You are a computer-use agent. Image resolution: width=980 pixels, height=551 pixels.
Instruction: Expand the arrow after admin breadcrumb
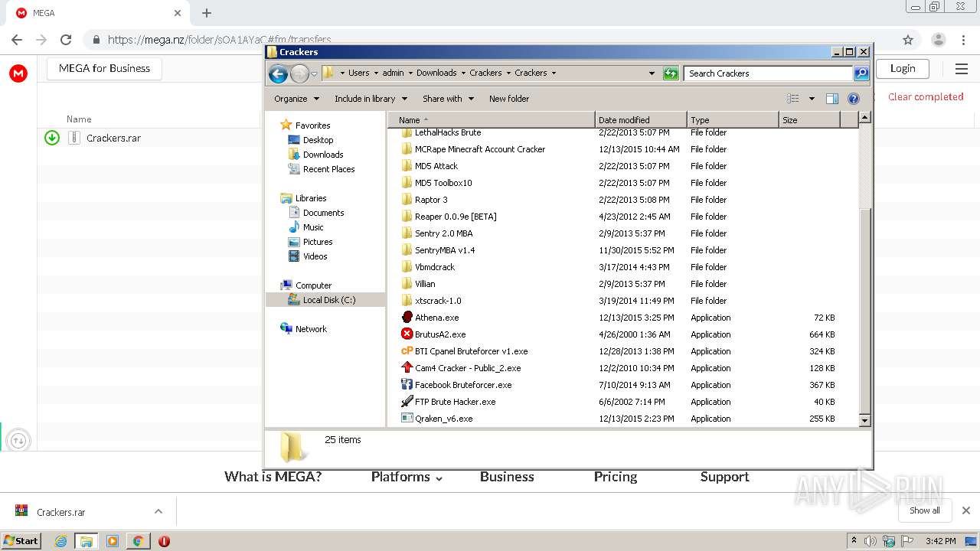(410, 73)
